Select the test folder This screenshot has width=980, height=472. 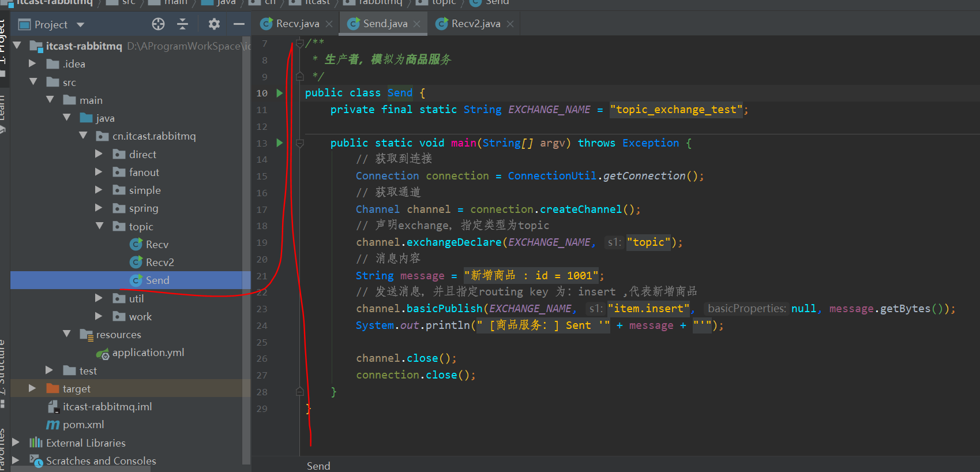coord(80,370)
